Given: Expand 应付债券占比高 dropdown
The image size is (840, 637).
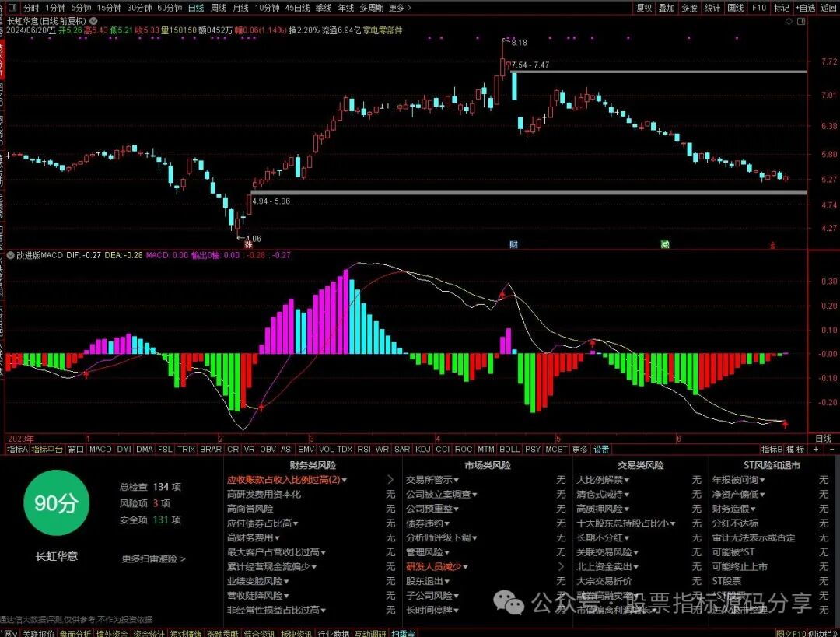Looking at the screenshot, I should [263, 523].
